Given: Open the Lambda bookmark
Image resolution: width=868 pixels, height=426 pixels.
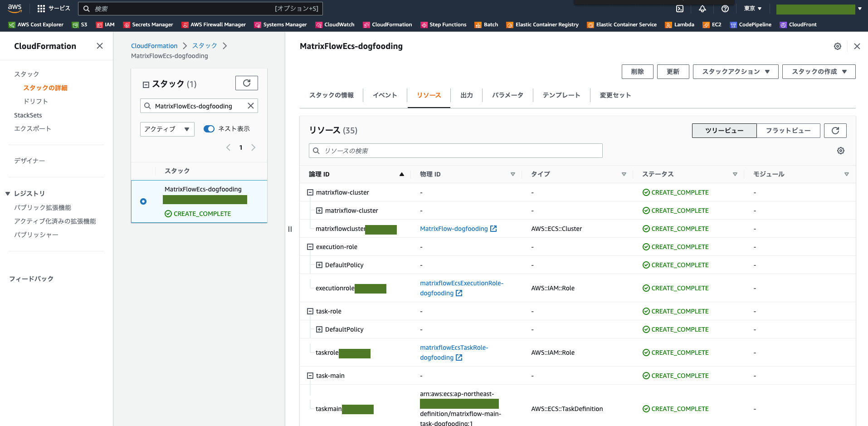Looking at the screenshot, I should [679, 24].
